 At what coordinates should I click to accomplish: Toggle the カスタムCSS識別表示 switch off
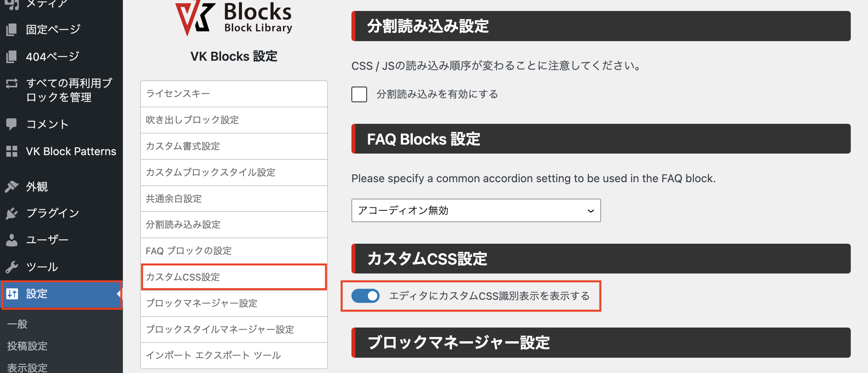(x=366, y=296)
